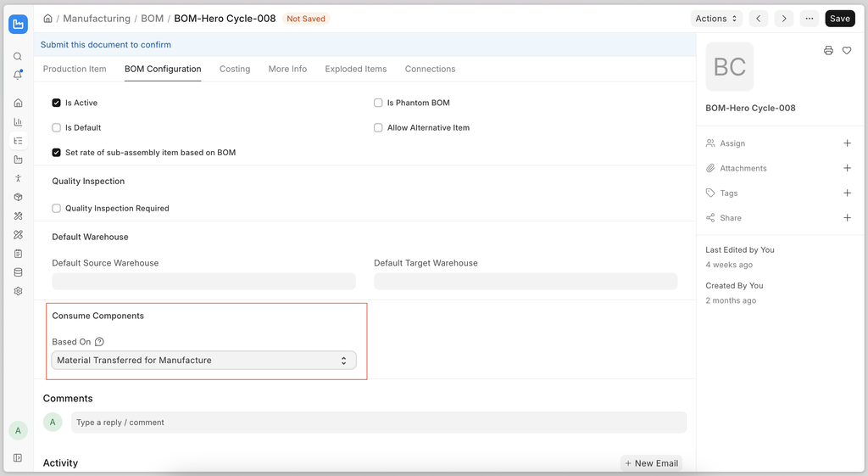This screenshot has width=868, height=476.
Task: Open the Based On dropdown
Action: [203, 361]
